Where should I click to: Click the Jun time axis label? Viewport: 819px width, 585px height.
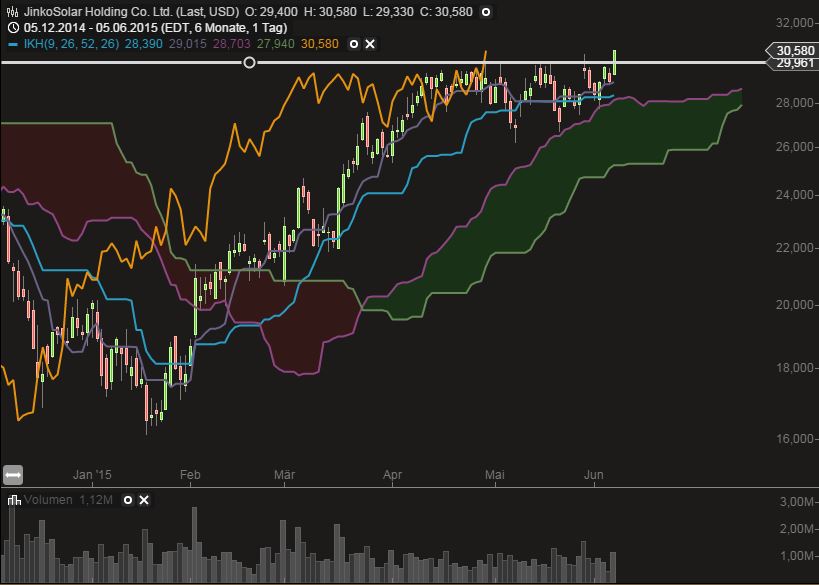[x=594, y=475]
